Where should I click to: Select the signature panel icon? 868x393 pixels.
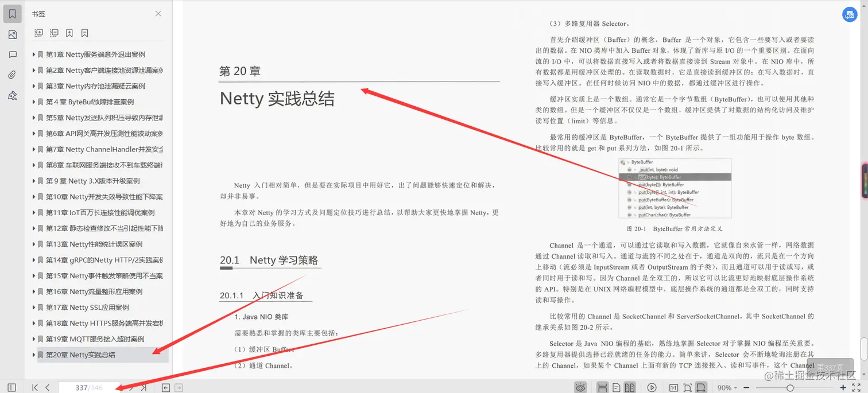point(13,95)
